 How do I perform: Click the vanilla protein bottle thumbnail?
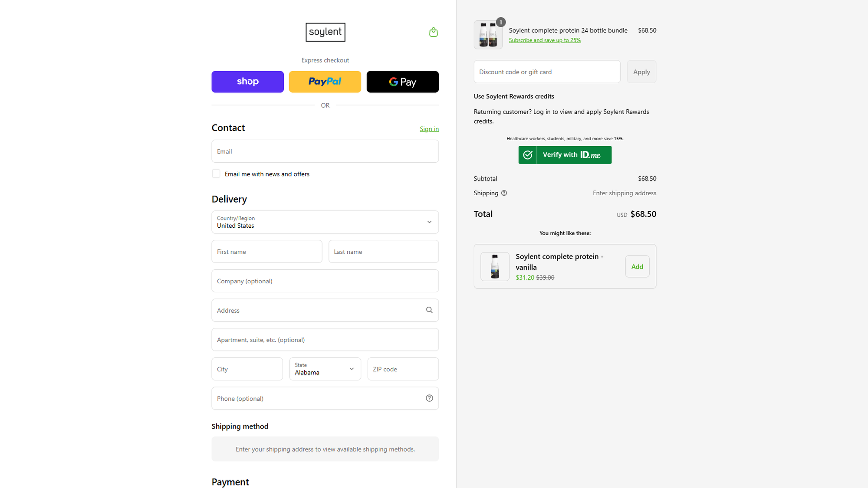(x=494, y=266)
